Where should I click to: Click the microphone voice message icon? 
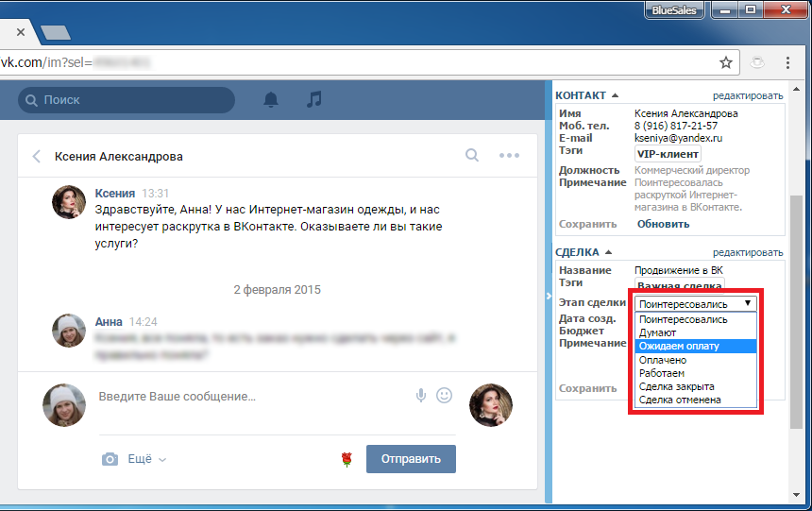[421, 396]
